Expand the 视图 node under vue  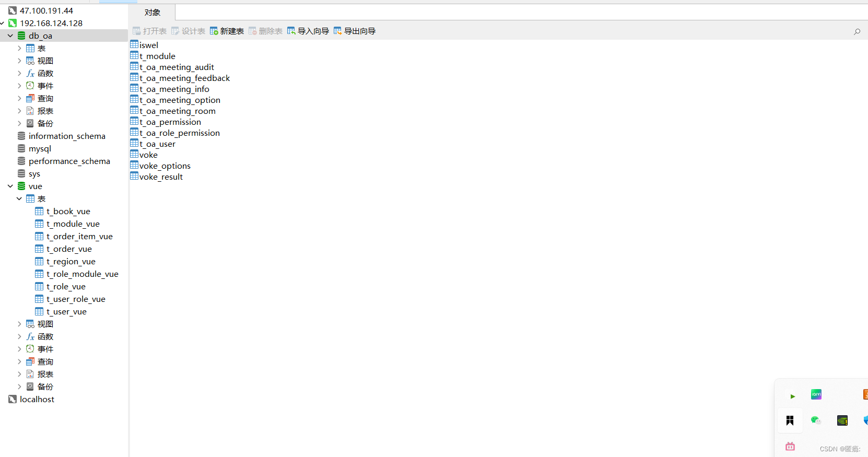[x=19, y=324]
